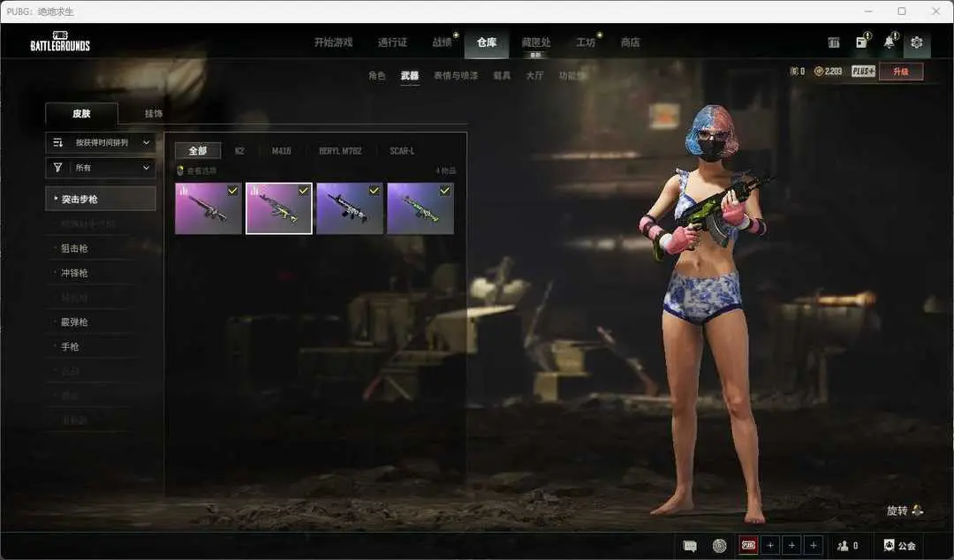Viewport: 954px width, 560px height.
Task: Maximize the PUBG window
Action: 902,11
